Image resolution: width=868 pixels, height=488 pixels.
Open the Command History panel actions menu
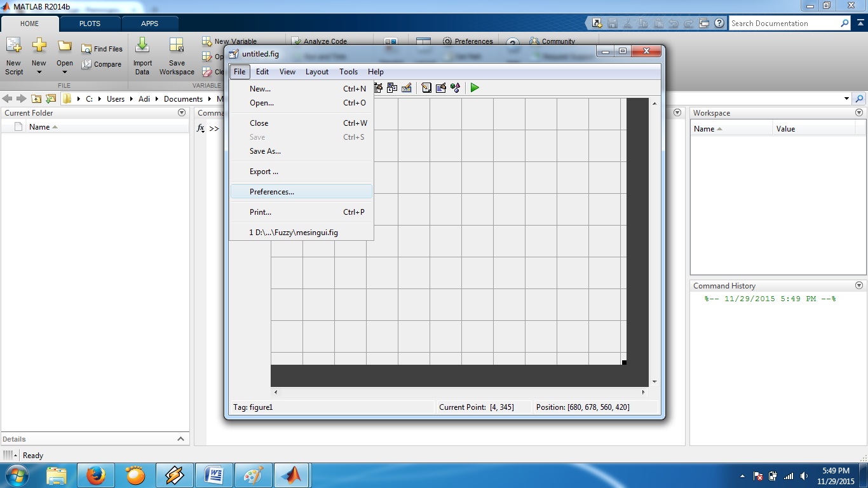[859, 286]
